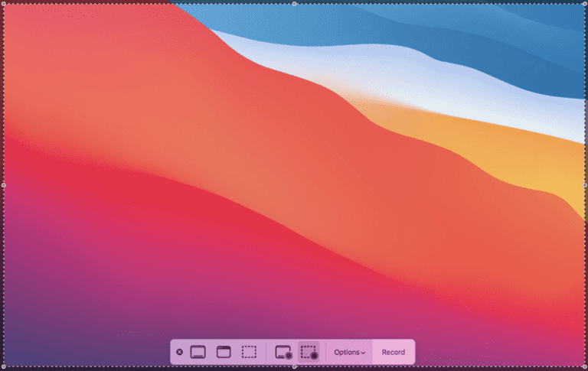Click the top-center selection handle
This screenshot has height=371, width=588.
pyautogui.click(x=294, y=4)
